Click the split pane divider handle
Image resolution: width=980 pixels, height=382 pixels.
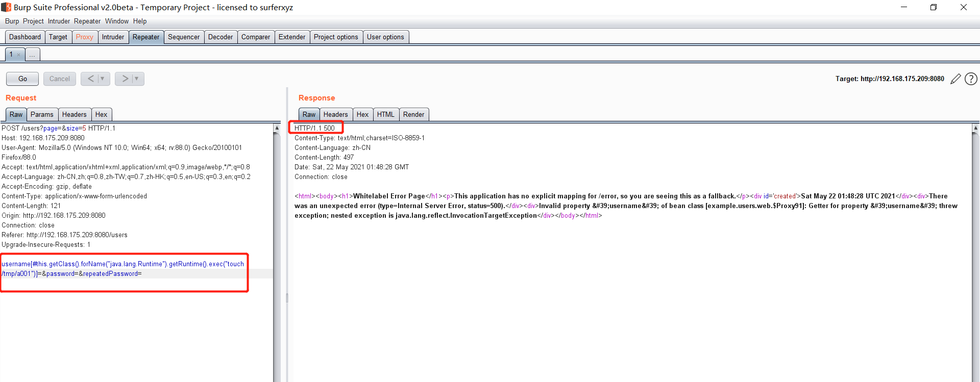(287, 298)
